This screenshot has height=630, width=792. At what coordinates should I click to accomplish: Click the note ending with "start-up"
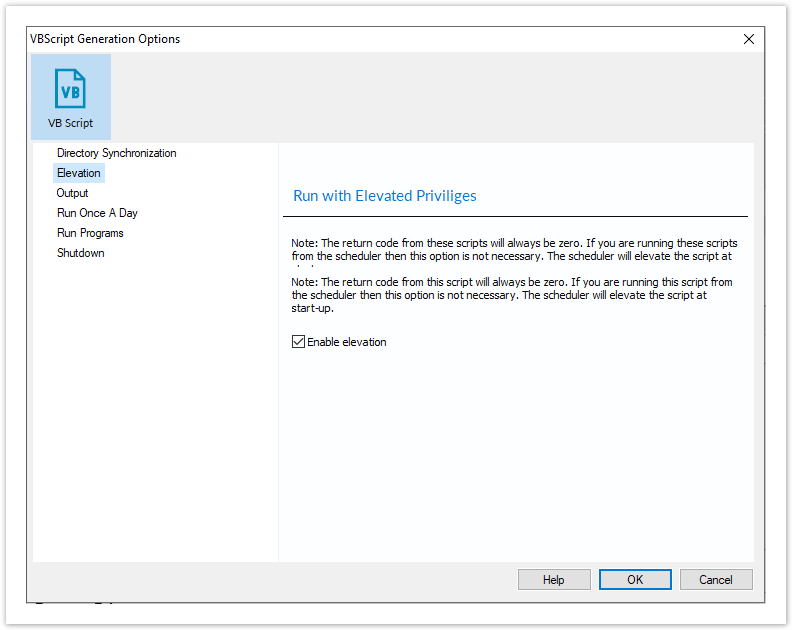(x=514, y=295)
